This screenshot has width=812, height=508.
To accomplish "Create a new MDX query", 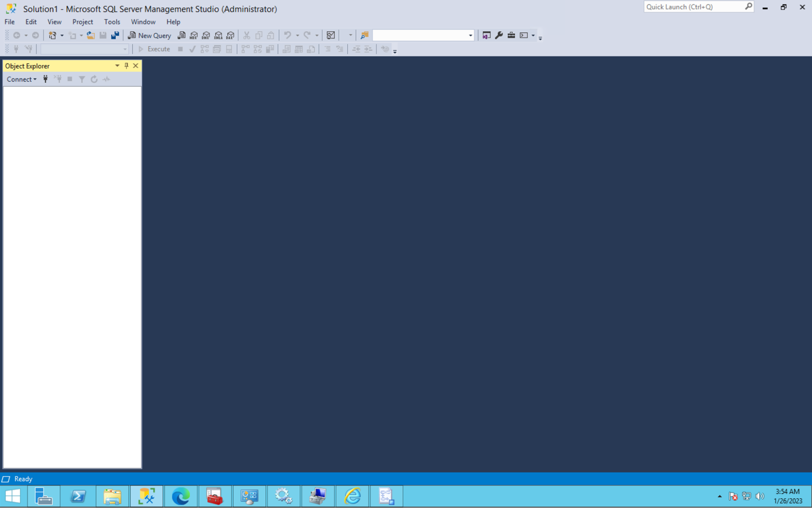I will 193,35.
